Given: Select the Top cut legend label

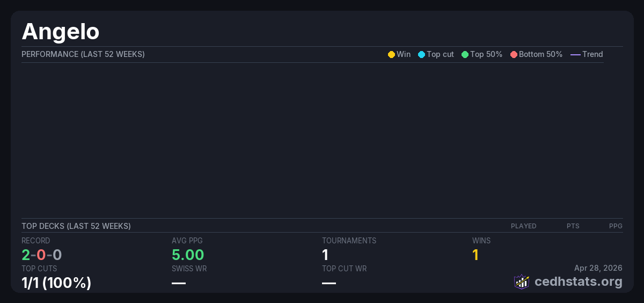Looking at the screenshot, I should [440, 54].
